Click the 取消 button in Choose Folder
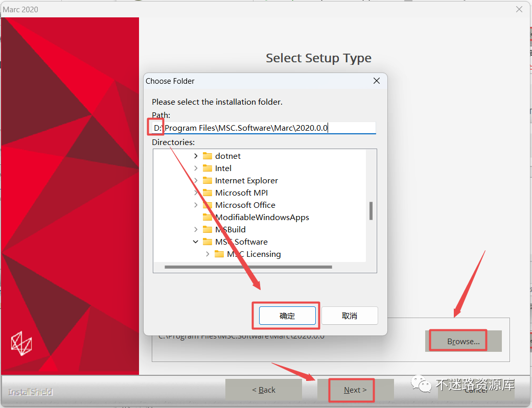 (x=350, y=316)
